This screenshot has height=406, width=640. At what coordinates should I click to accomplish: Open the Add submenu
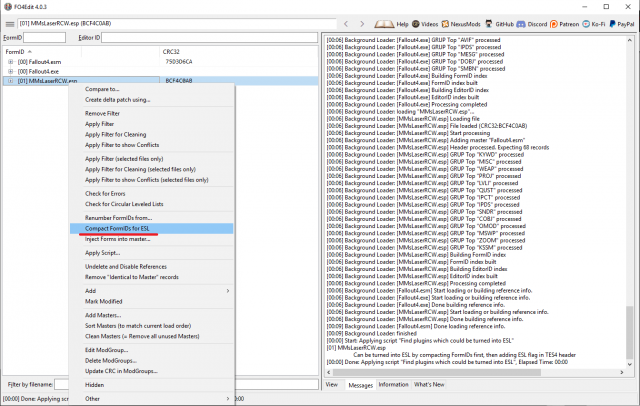tap(150, 290)
